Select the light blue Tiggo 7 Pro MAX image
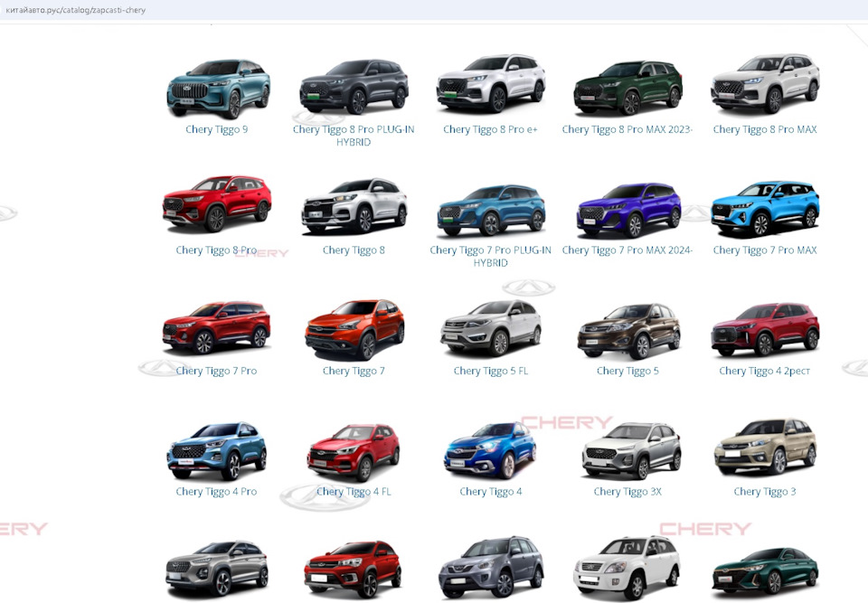 coord(765,208)
